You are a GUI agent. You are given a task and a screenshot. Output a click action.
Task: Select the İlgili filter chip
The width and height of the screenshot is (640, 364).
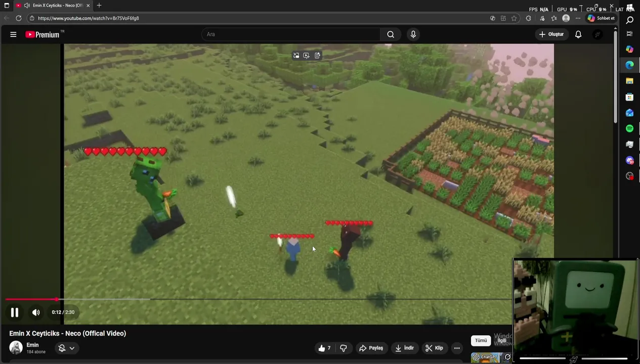click(x=502, y=340)
